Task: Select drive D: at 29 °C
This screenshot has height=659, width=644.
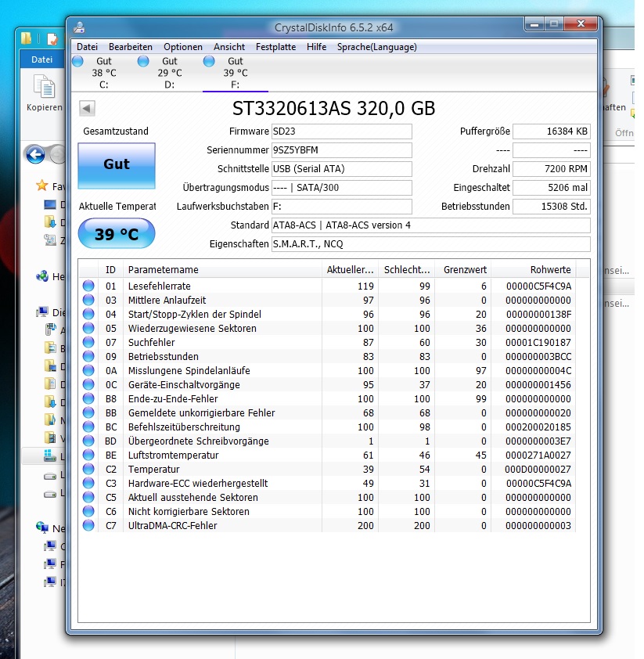Action: click(169, 73)
